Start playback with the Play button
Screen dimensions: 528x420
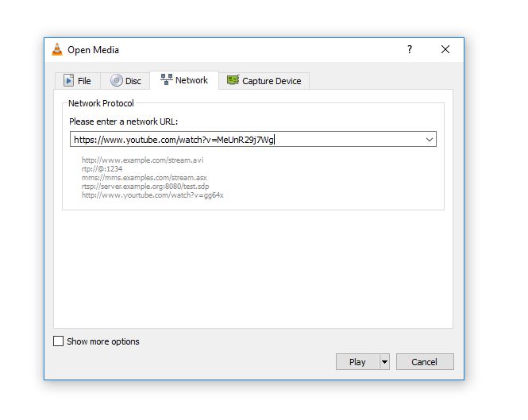357,362
